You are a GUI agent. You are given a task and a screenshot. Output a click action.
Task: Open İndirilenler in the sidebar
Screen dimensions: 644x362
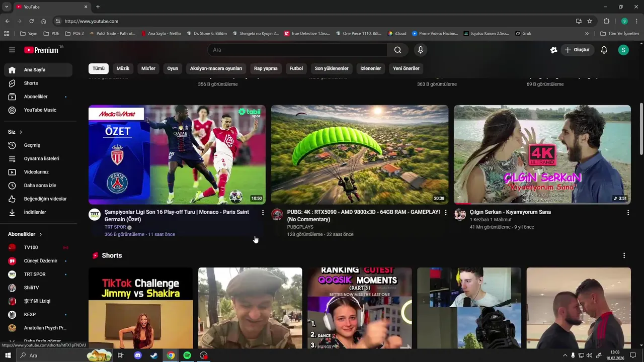click(x=38, y=212)
